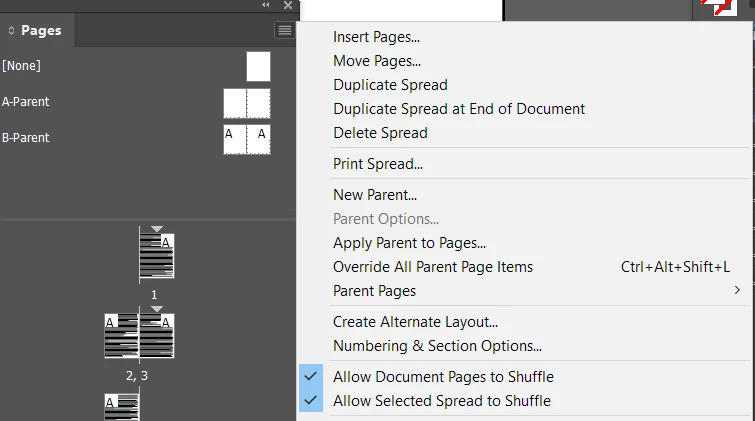
Task: Open Numbering & Section Options...
Action: (437, 346)
